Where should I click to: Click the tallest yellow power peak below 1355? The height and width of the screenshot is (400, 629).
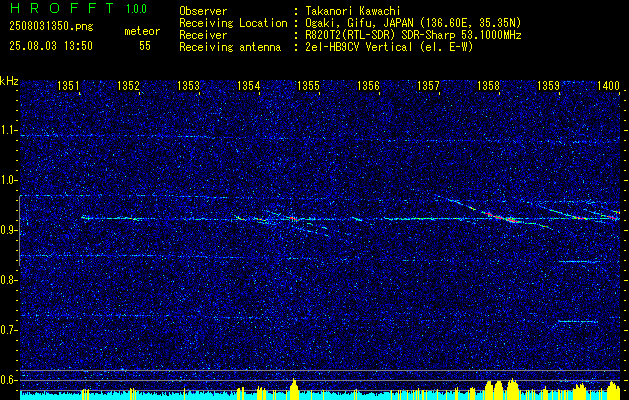pyautogui.click(x=294, y=389)
